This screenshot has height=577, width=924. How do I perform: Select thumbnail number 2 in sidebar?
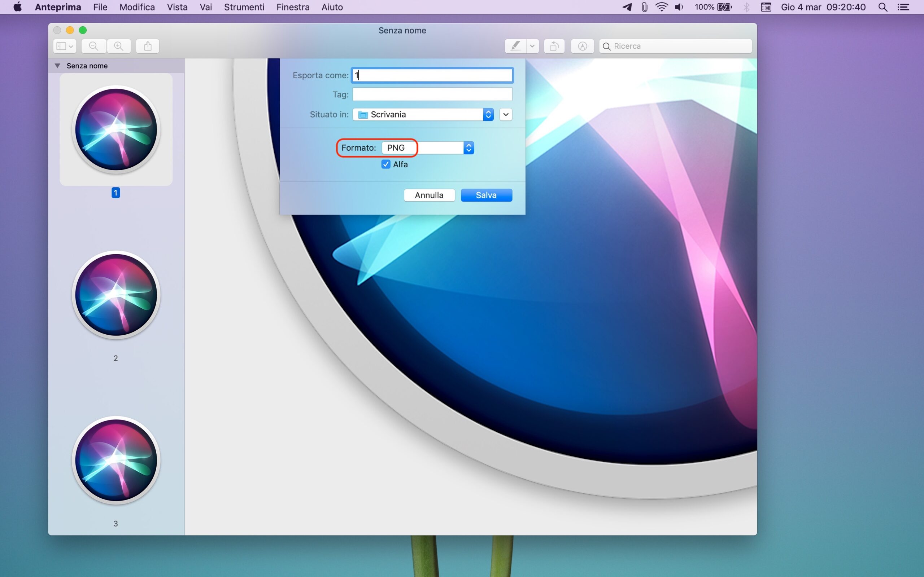pyautogui.click(x=116, y=295)
